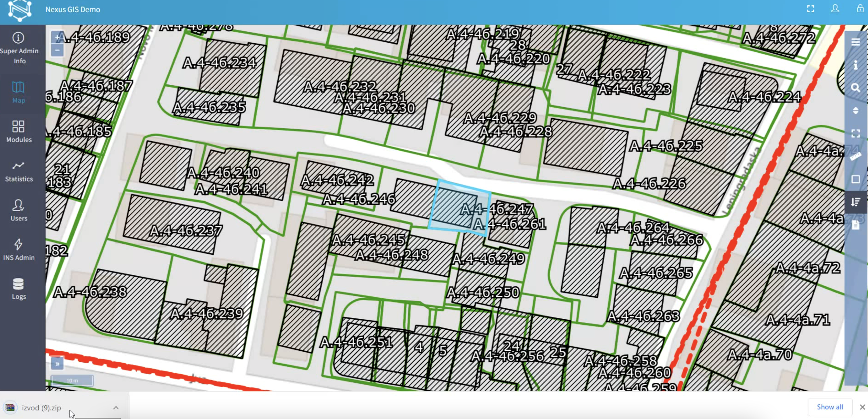
Task: Click parcel label A.4-46.235
Action: (209, 108)
